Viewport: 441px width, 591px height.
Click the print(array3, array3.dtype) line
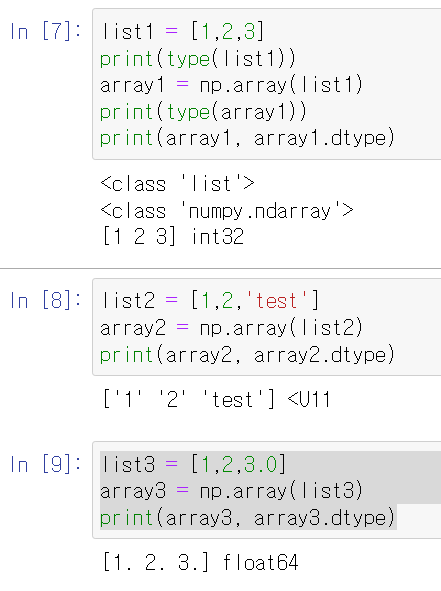(x=247, y=518)
